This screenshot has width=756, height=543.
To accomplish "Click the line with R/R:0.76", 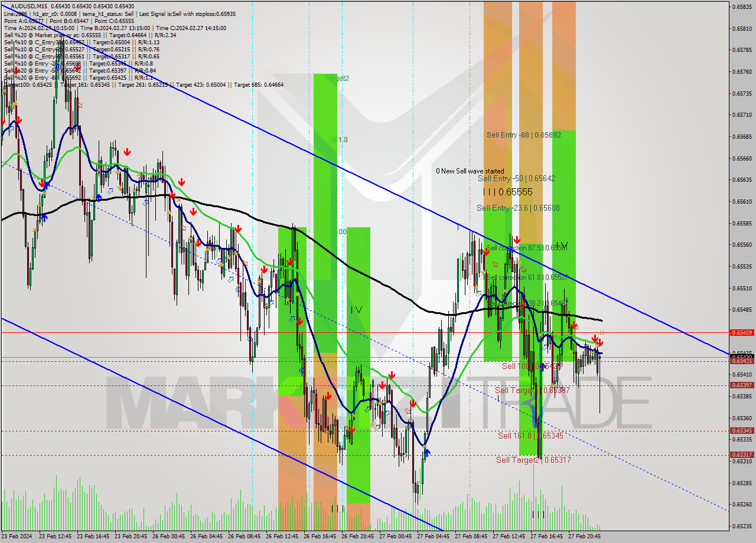I will [82, 49].
